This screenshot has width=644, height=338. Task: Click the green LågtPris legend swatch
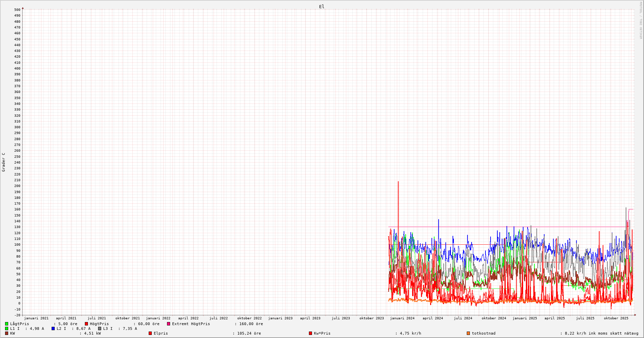tap(6, 324)
